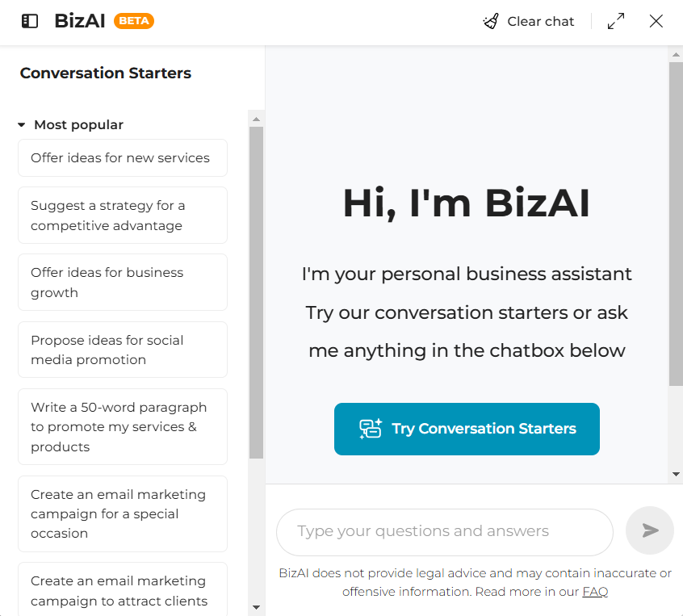Pick Propose ideas for social media promotion

(x=123, y=350)
